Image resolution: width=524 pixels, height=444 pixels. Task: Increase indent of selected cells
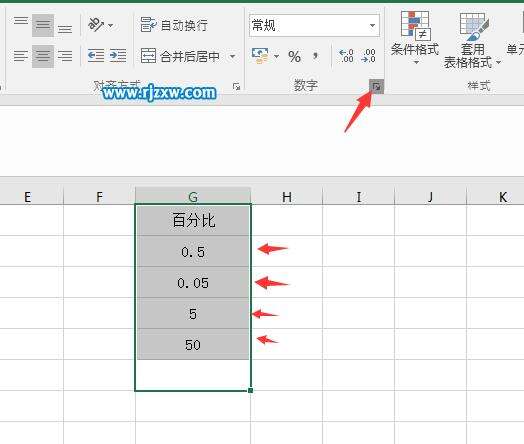[x=118, y=55]
